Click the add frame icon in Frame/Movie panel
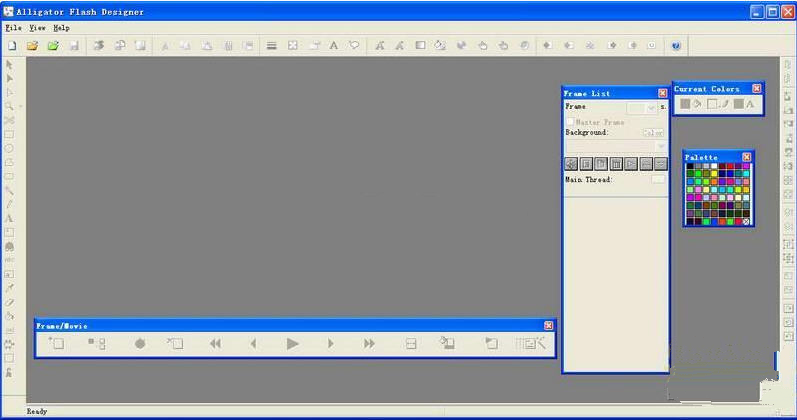Image resolution: width=797 pixels, height=420 pixels. pyautogui.click(x=56, y=343)
